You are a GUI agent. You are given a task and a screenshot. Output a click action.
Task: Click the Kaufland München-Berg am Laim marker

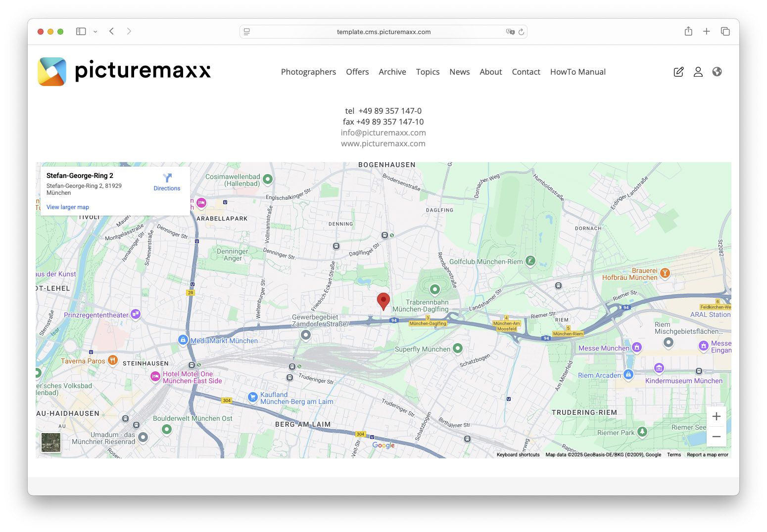252,397
